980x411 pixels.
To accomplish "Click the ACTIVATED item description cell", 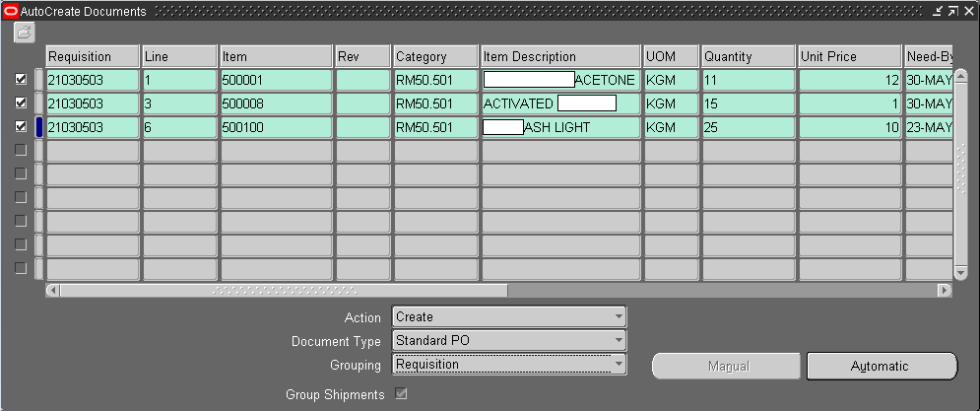I will tap(560, 103).
